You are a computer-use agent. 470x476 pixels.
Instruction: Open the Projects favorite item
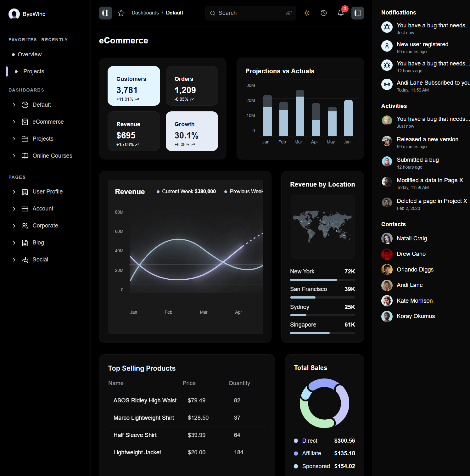coord(34,71)
